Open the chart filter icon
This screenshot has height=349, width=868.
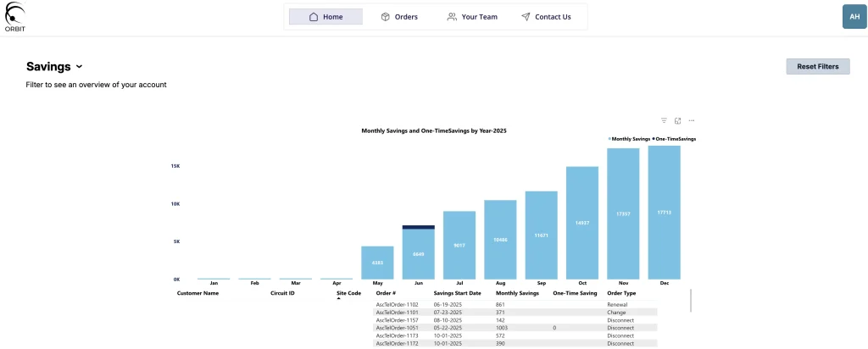(664, 120)
